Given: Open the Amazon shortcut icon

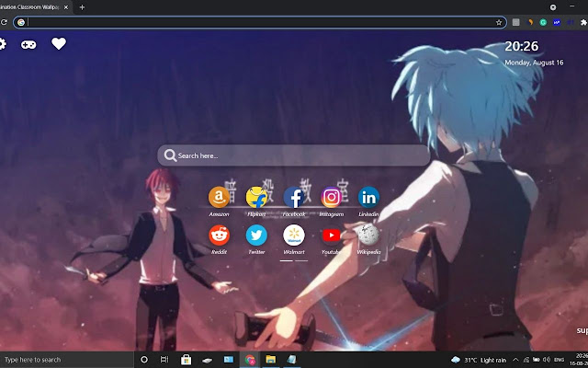Looking at the screenshot, I should click(219, 198).
